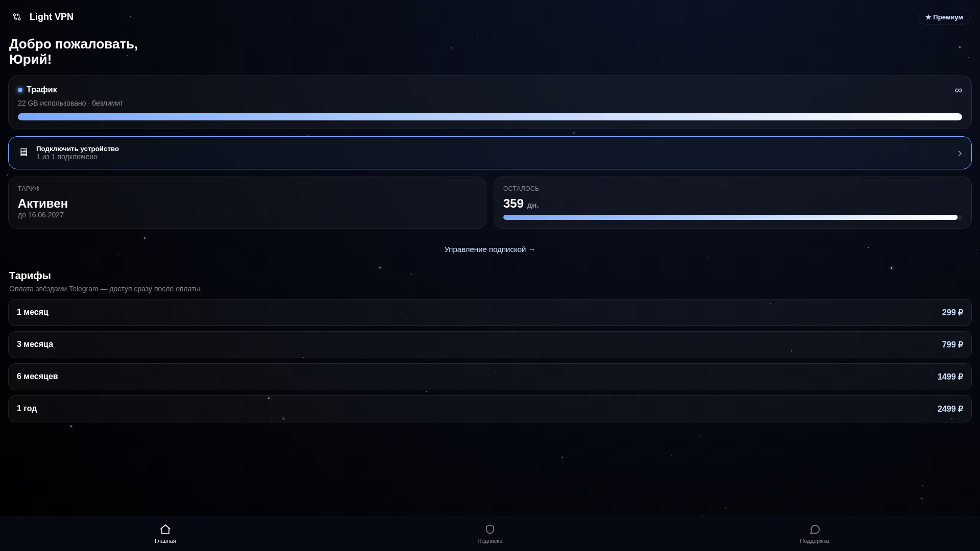This screenshot has width=980, height=551.
Task: Click 22 GB использовано · безлимит text
Action: [x=70, y=103]
